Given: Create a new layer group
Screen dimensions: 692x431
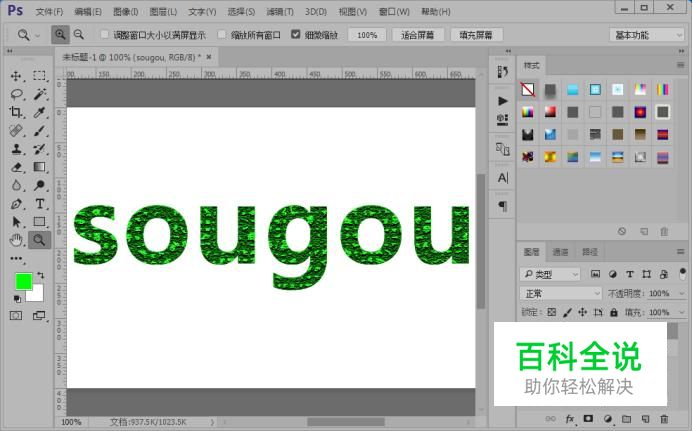Looking at the screenshot, I should pos(626,419).
